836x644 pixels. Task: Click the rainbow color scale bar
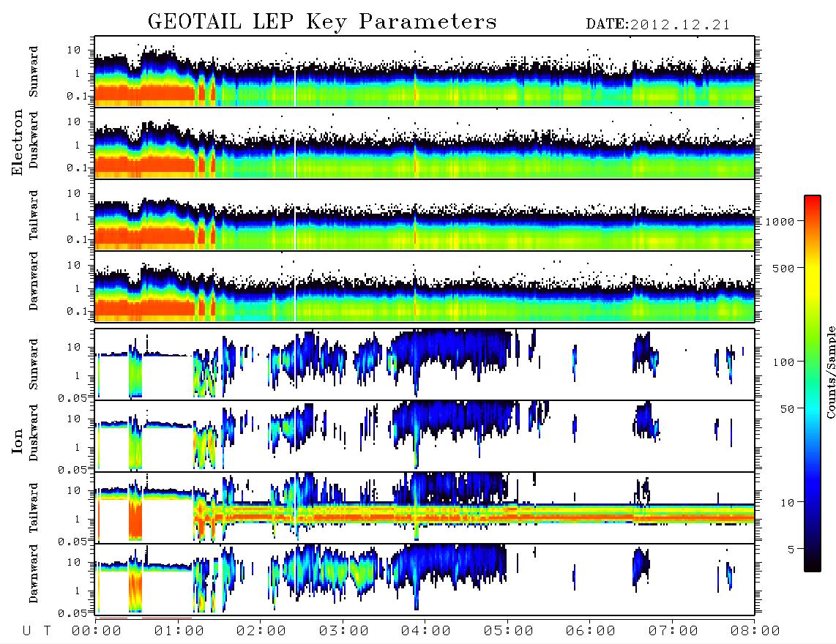click(813, 384)
